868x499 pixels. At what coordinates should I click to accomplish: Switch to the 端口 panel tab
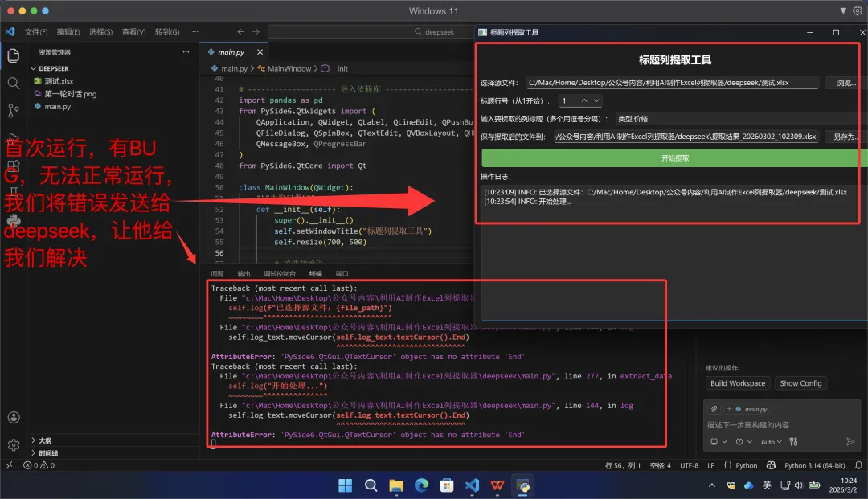[x=342, y=274]
